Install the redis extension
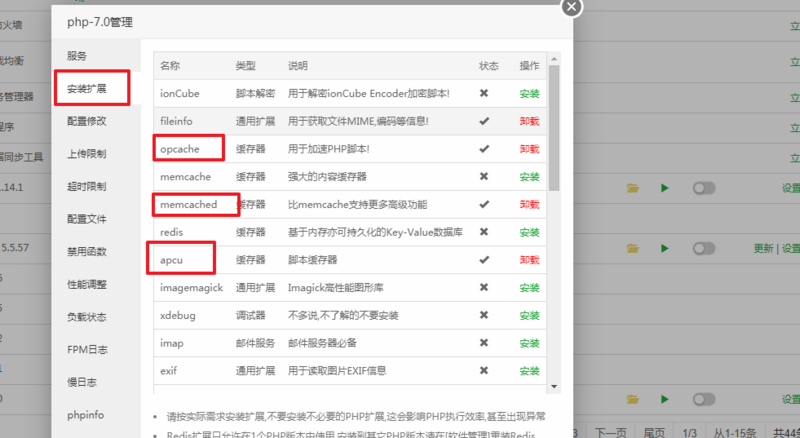Viewport: 800px width, 438px height. pyautogui.click(x=529, y=232)
